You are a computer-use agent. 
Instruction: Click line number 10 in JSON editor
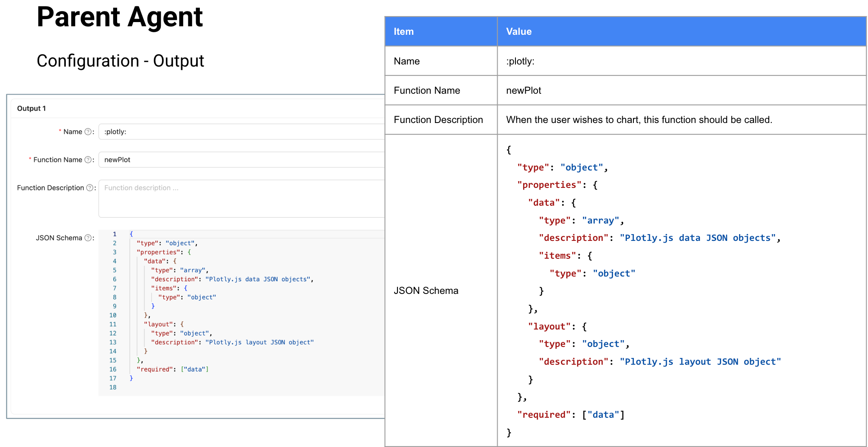pyautogui.click(x=113, y=315)
